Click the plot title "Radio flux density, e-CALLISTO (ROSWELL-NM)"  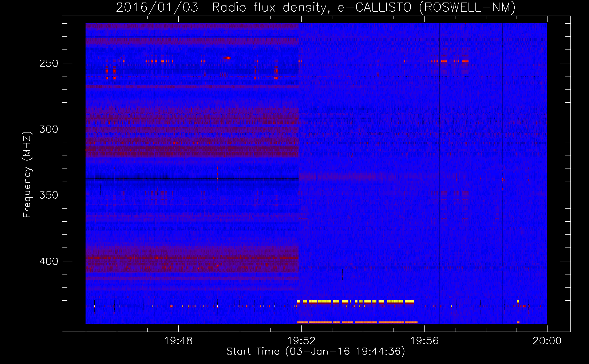(x=364, y=7)
